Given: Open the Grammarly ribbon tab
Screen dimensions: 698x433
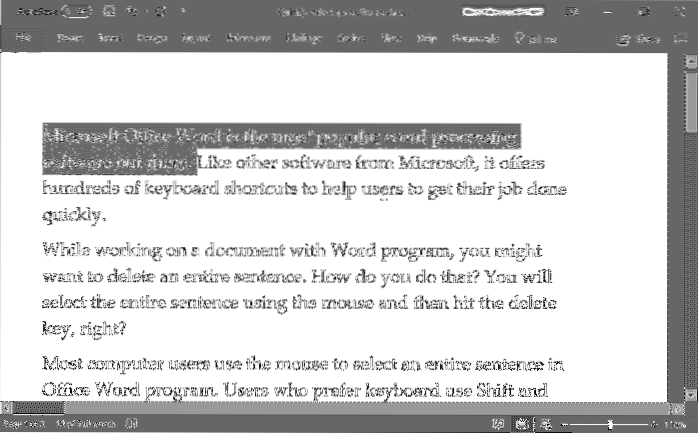Looking at the screenshot, I should pyautogui.click(x=475, y=38).
